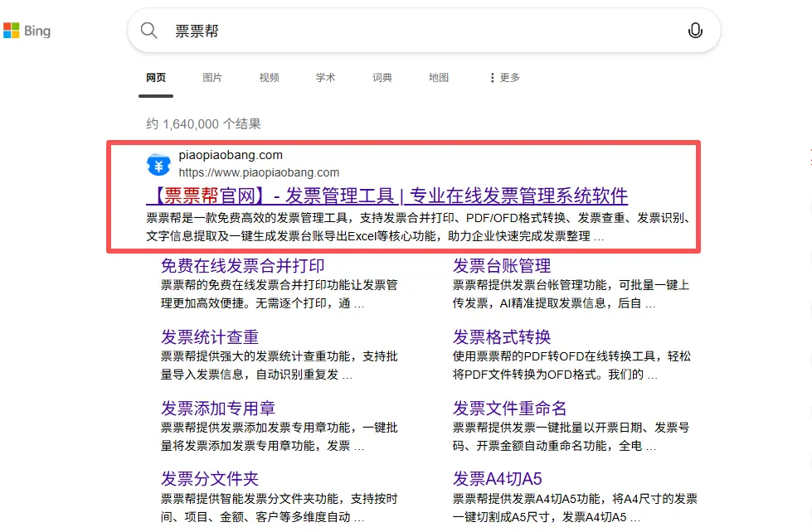Viewport: 812px width, 532px height.
Task: Open the 更多 three-dot menu
Action: pyautogui.click(x=504, y=77)
